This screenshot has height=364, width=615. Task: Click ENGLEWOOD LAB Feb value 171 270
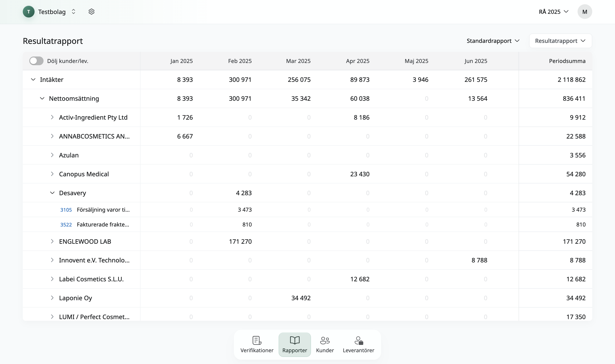[x=240, y=241]
